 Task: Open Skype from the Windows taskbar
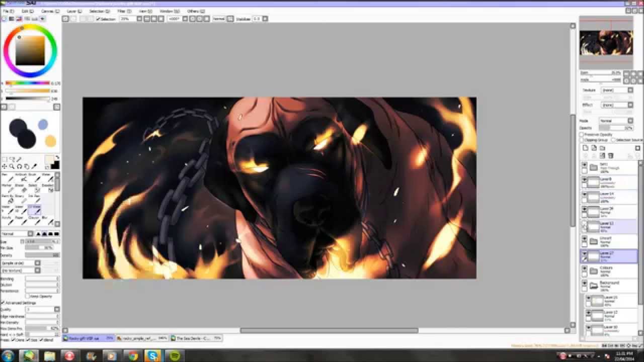tap(153, 356)
